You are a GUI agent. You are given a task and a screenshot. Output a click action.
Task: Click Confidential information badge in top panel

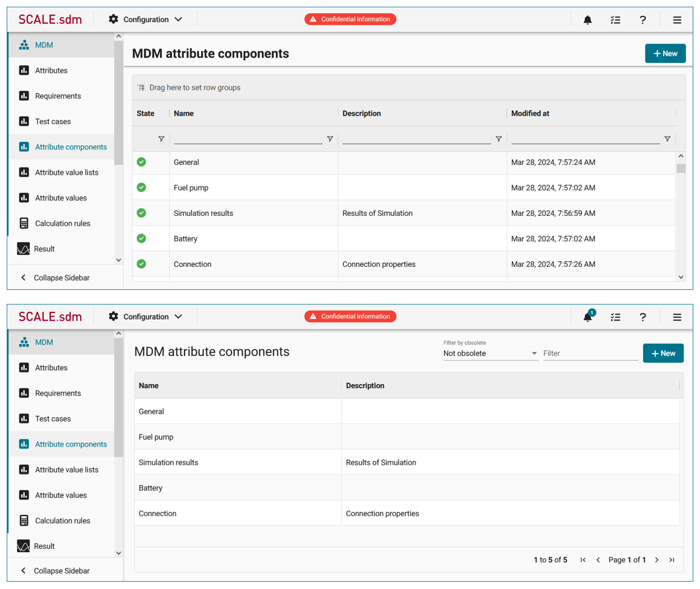click(350, 19)
